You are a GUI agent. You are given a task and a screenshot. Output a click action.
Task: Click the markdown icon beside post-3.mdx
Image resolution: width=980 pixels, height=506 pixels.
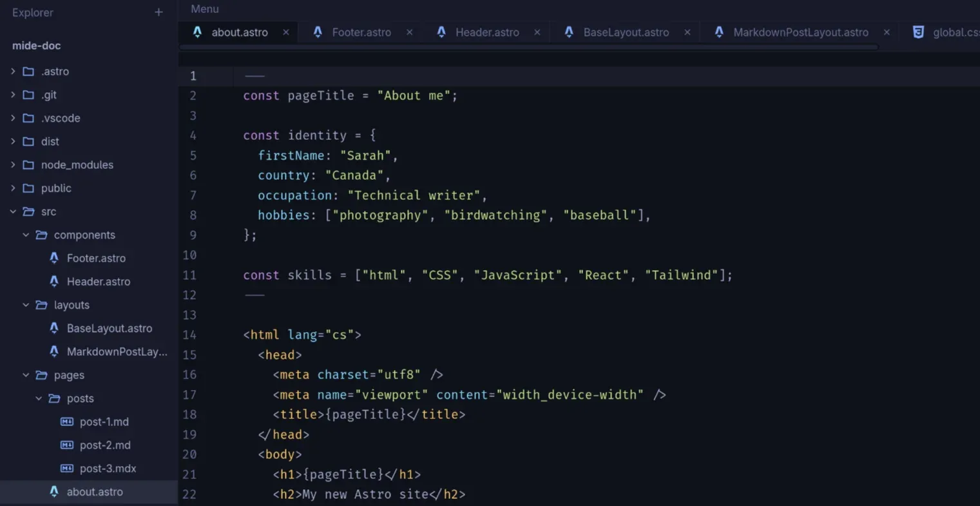click(67, 468)
